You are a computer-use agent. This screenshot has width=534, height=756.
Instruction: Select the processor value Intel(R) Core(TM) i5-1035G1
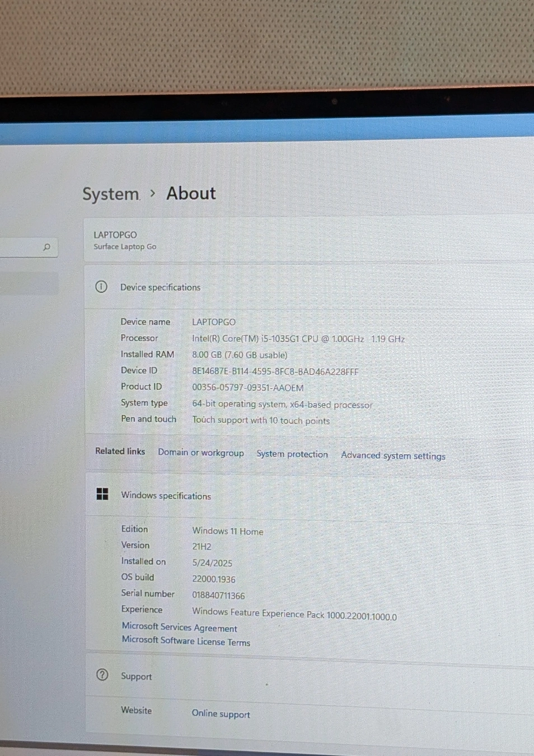click(298, 339)
